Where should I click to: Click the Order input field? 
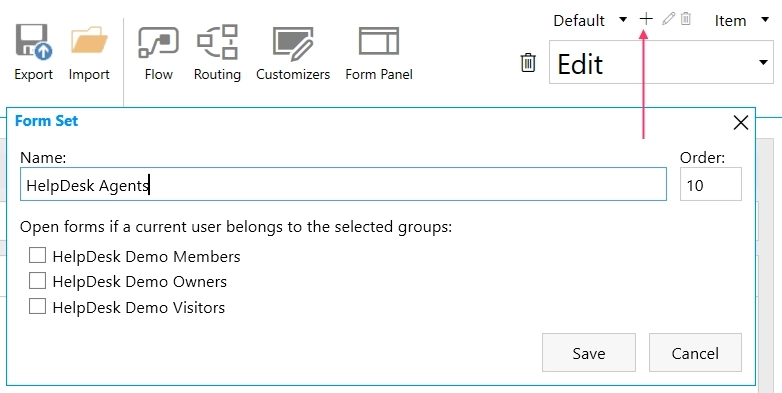click(x=711, y=185)
